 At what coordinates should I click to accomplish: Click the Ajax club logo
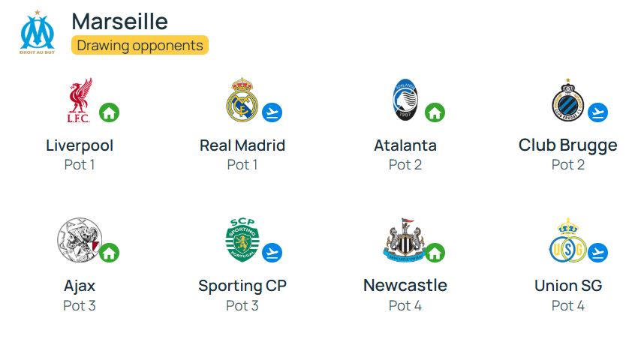coord(80,240)
